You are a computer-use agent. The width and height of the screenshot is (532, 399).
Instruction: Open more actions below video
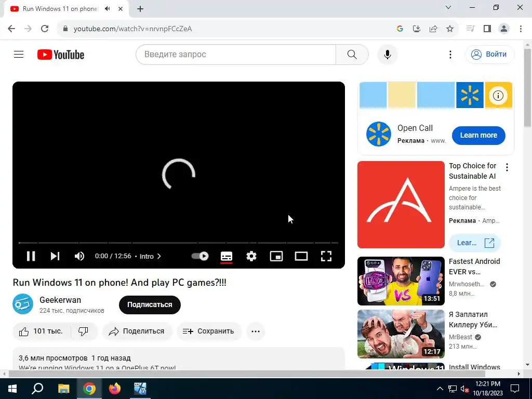256,331
